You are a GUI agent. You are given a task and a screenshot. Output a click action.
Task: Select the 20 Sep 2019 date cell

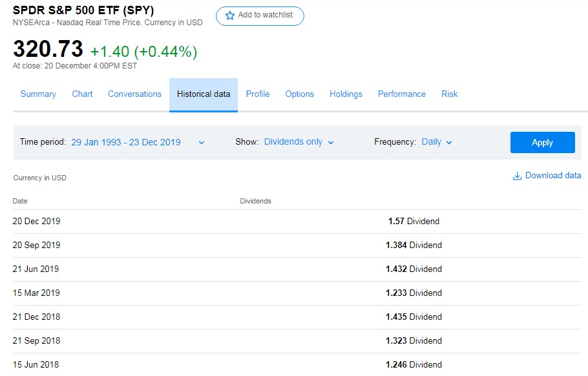(x=36, y=245)
